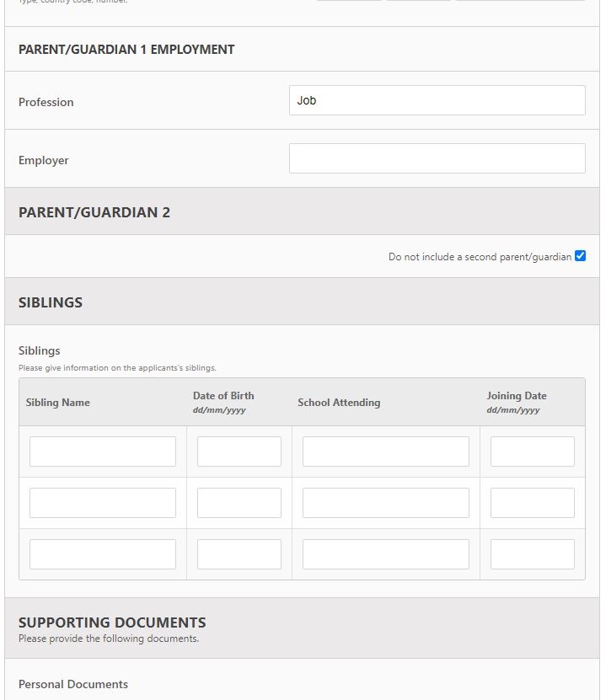Click the Joining Date column header

pos(517,396)
